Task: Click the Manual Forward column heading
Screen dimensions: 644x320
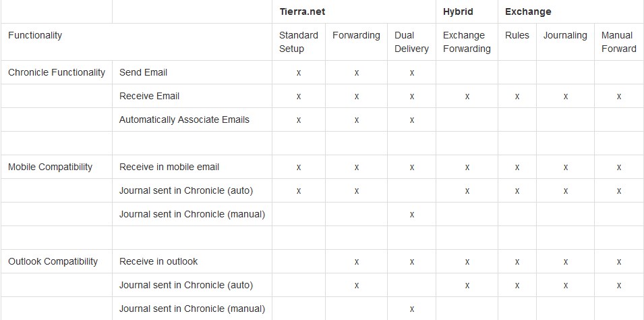Action: pos(618,42)
